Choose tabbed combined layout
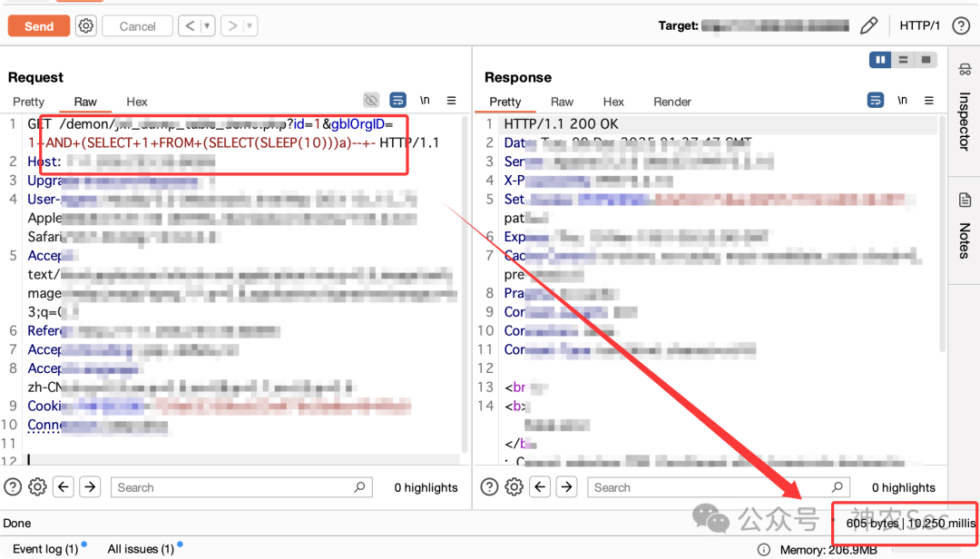The image size is (980, 559). [x=926, y=59]
